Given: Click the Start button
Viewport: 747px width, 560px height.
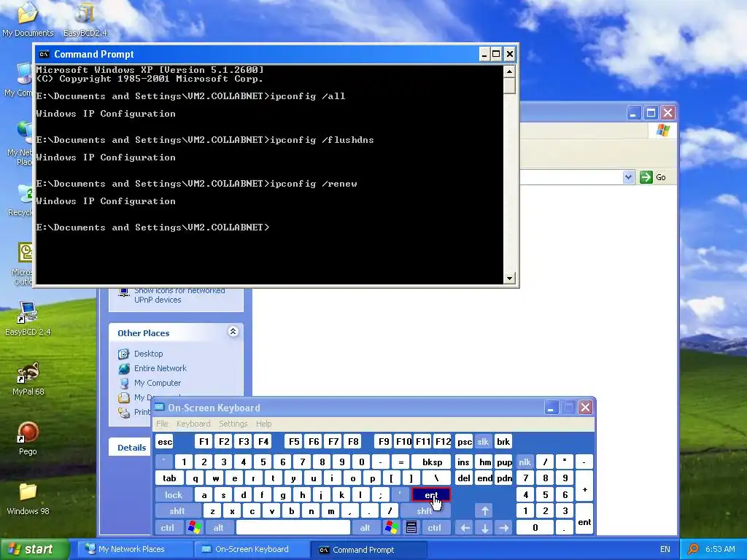Looking at the screenshot, I should coord(34,549).
